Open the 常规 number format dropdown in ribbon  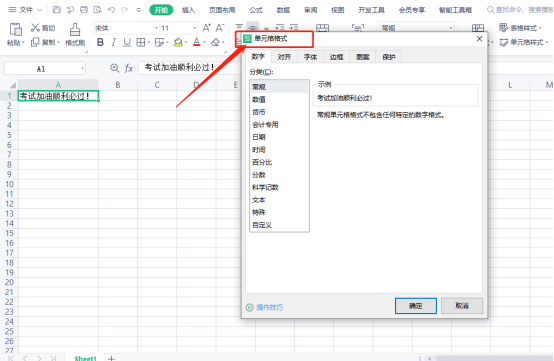click(x=450, y=28)
